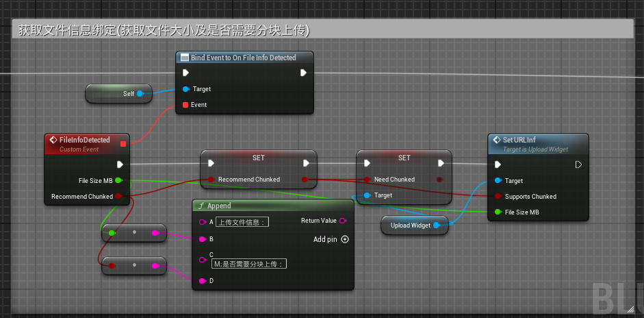Click the A pin on Append node
This screenshot has width=644, height=318.
202,222
